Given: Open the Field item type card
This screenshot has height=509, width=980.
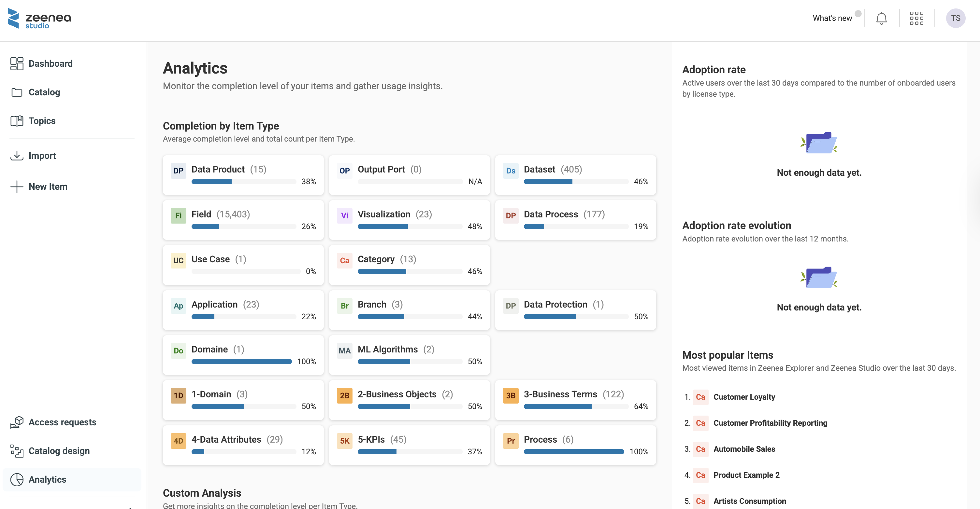Looking at the screenshot, I should point(243,220).
